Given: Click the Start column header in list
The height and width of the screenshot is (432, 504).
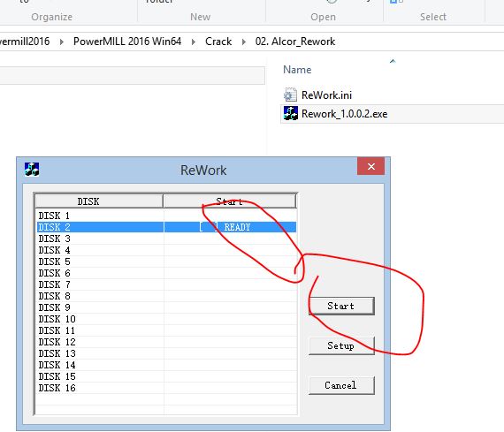Looking at the screenshot, I should [229, 201].
